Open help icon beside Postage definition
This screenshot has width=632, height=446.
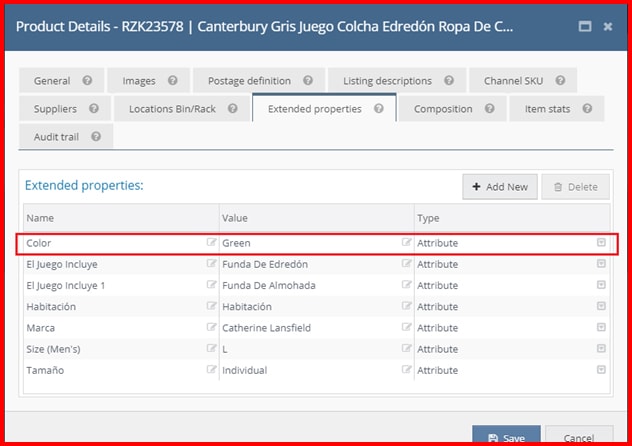pos(308,81)
